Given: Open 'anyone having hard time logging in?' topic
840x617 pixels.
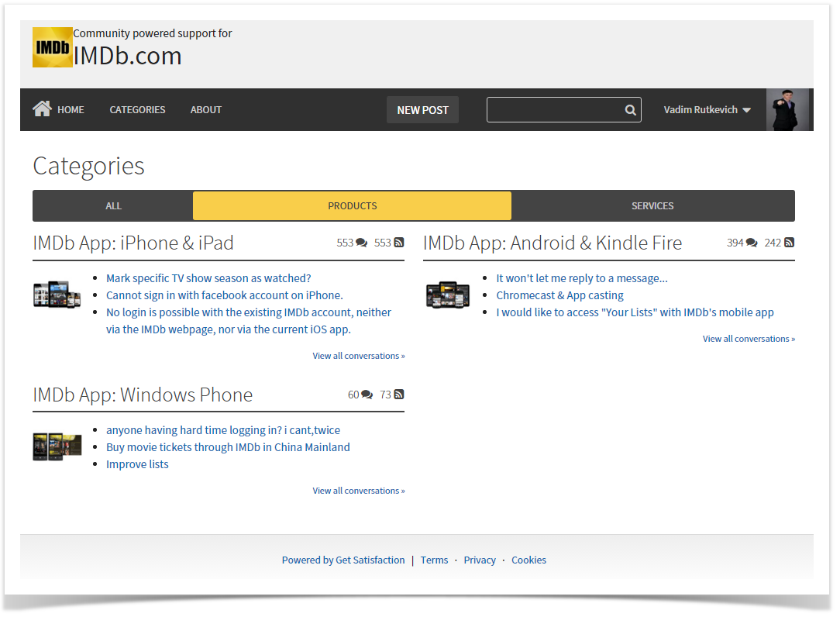Looking at the screenshot, I should tap(223, 430).
